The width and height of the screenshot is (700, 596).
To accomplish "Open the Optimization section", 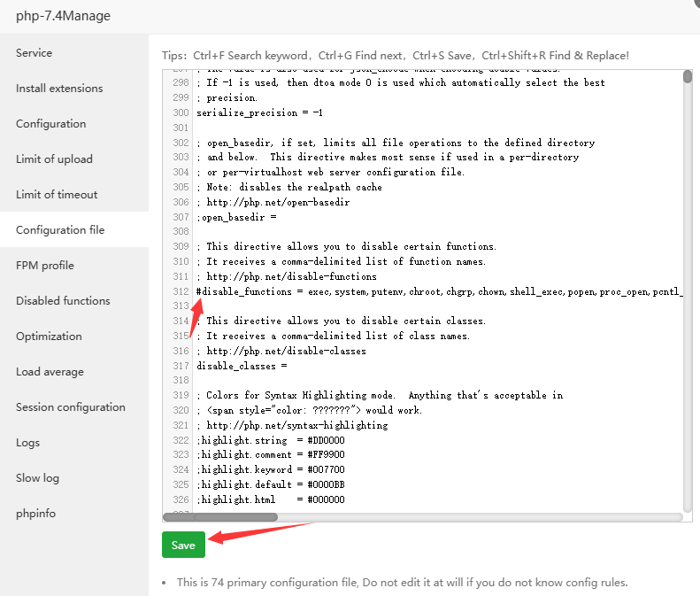I will [x=49, y=337].
